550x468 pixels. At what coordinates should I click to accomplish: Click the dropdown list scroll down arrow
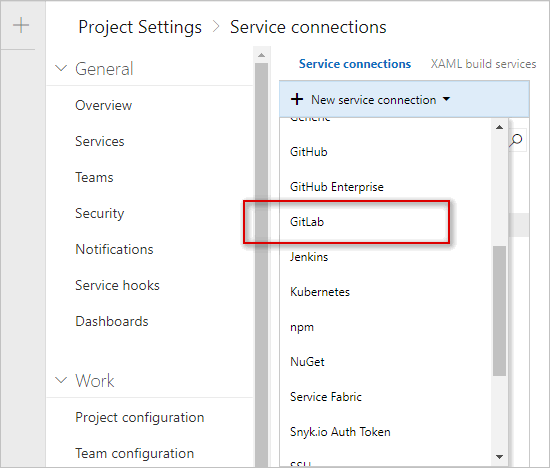499,457
